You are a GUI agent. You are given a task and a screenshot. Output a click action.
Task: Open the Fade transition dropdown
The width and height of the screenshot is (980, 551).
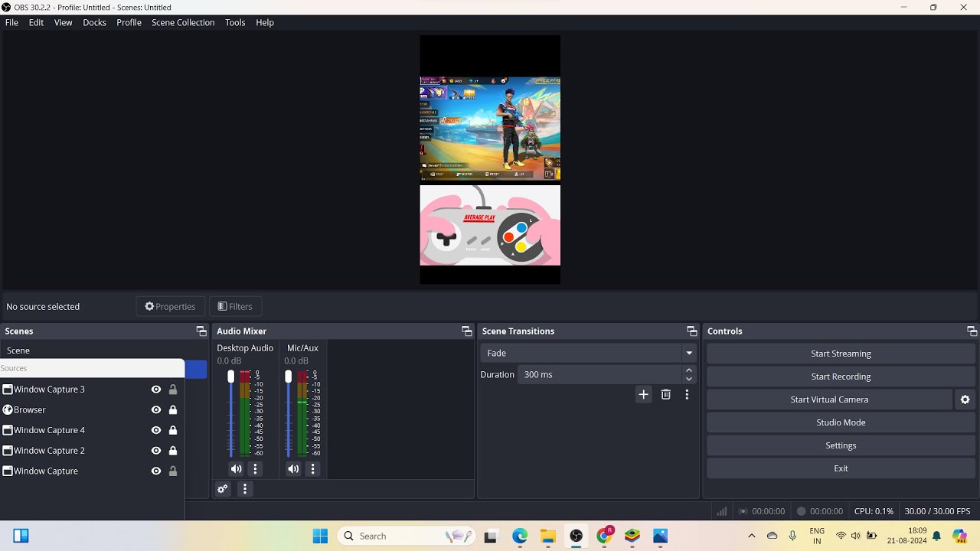tap(588, 354)
